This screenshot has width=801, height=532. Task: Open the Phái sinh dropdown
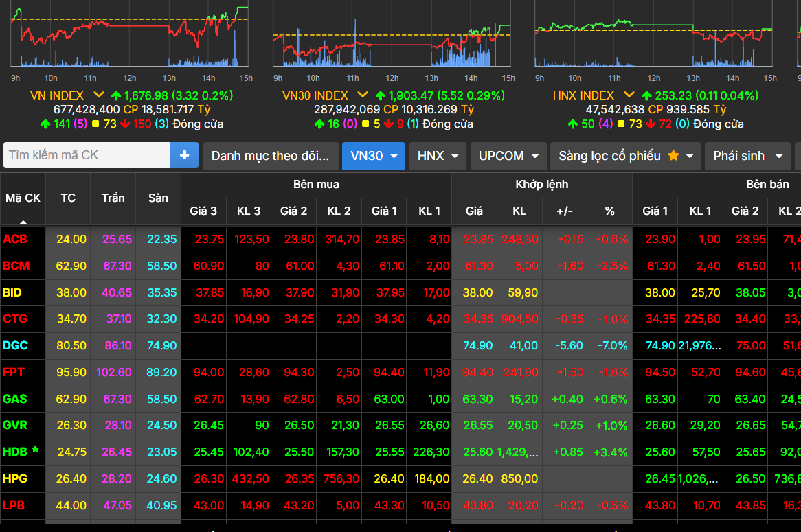747,156
